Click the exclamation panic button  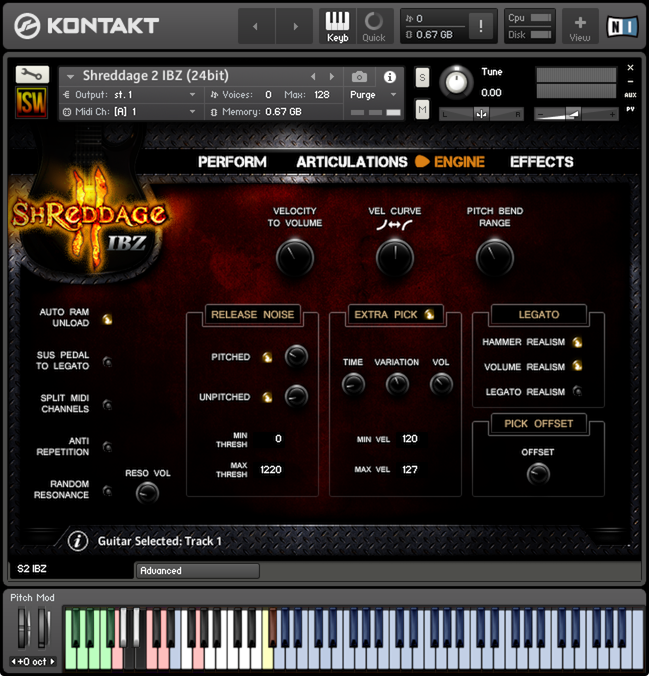click(x=481, y=26)
